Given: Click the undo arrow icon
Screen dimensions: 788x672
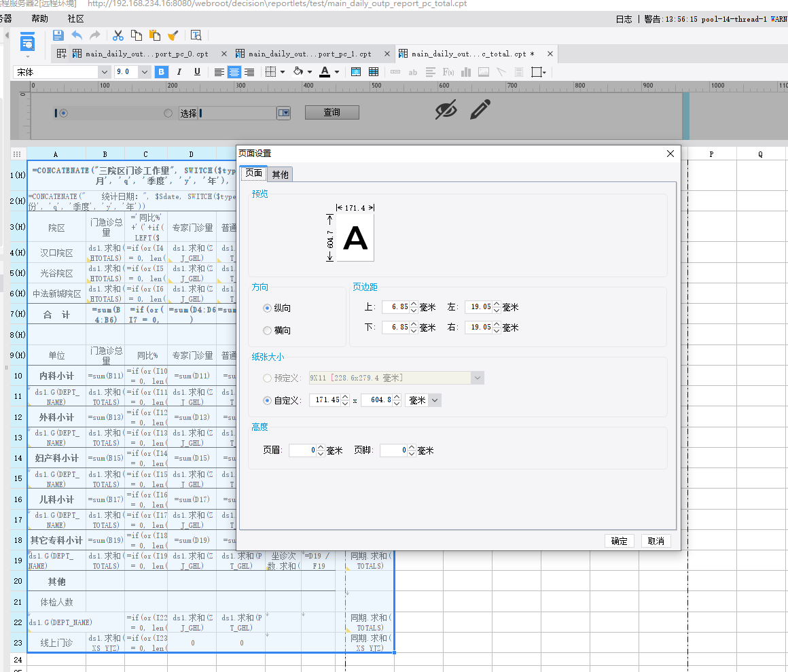Looking at the screenshot, I should [77, 35].
